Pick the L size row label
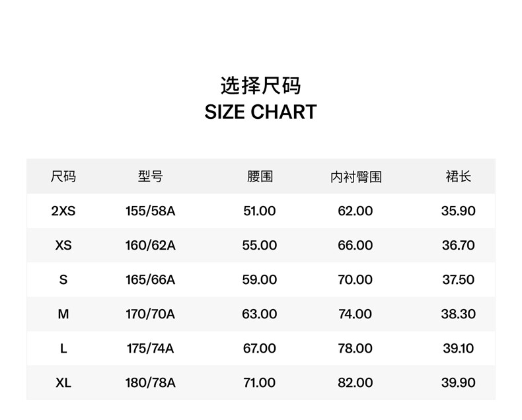 (x=63, y=349)
